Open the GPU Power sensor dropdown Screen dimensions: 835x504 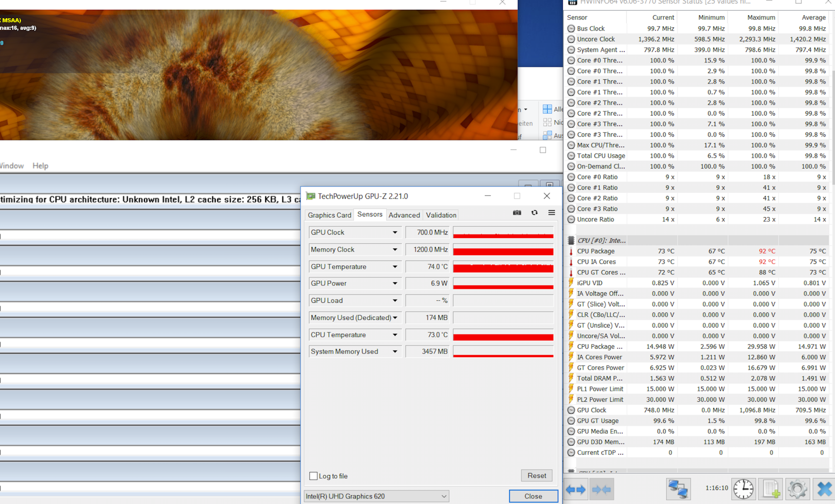coord(395,283)
